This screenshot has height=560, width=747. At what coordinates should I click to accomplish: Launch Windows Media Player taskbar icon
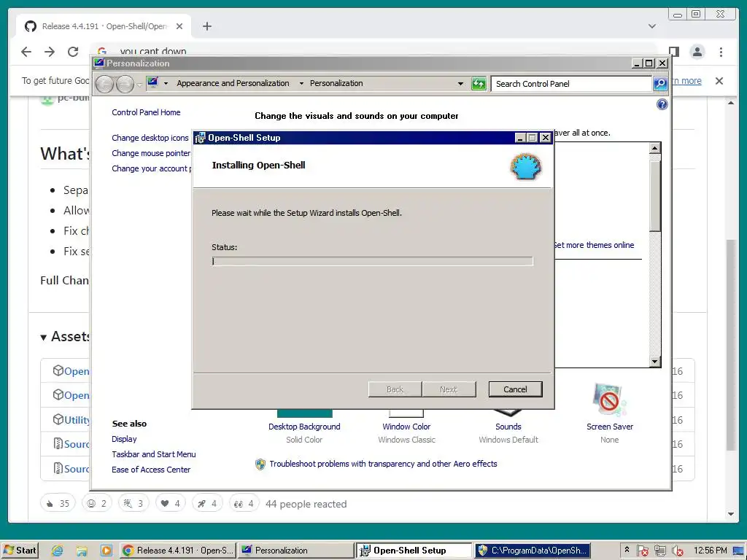tap(107, 551)
